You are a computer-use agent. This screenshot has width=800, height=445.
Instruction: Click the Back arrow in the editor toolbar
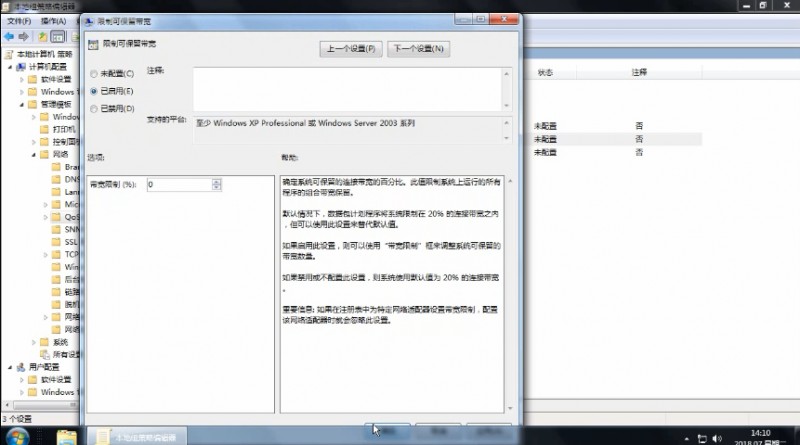pos(9,36)
